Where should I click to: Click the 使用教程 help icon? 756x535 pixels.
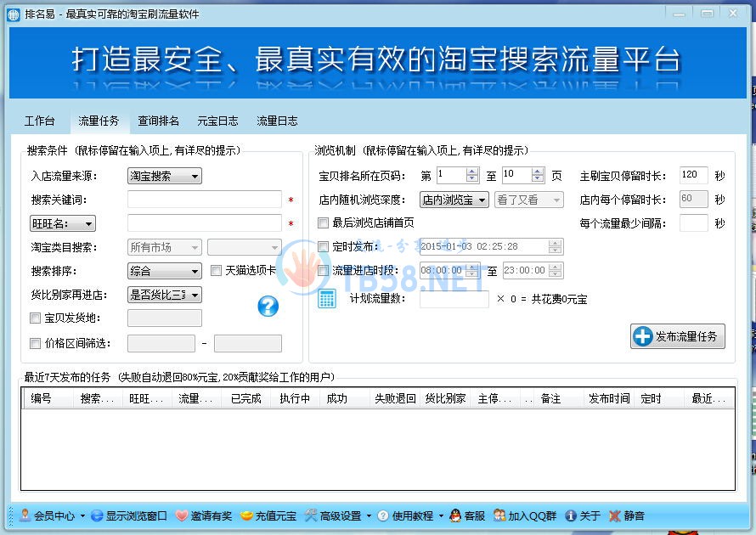(383, 515)
